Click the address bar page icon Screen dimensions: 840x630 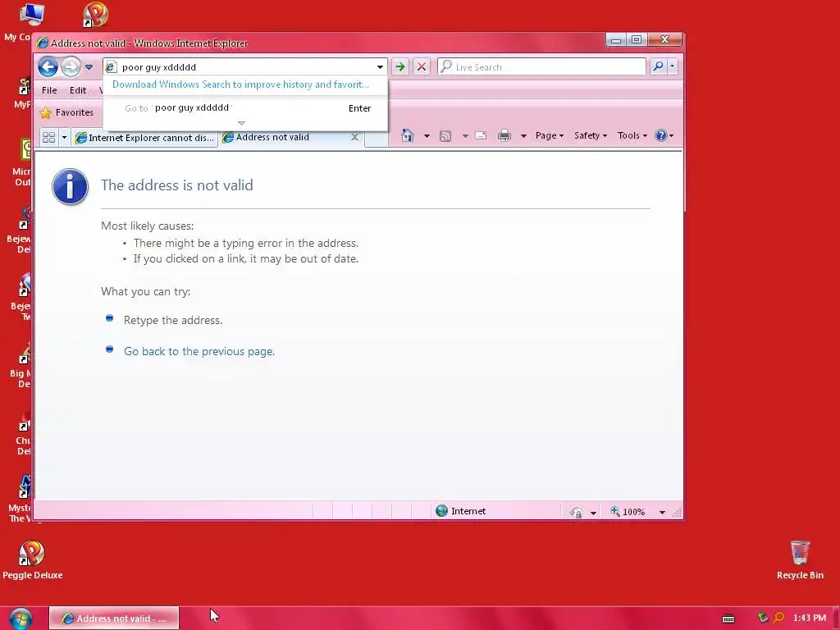[x=111, y=67]
